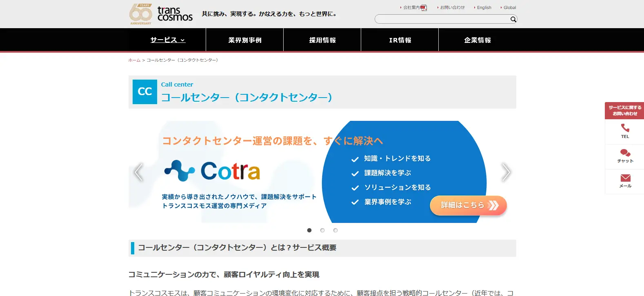Open the 採用情報 menu
Image resolution: width=644 pixels, height=296 pixels.
[x=322, y=40]
